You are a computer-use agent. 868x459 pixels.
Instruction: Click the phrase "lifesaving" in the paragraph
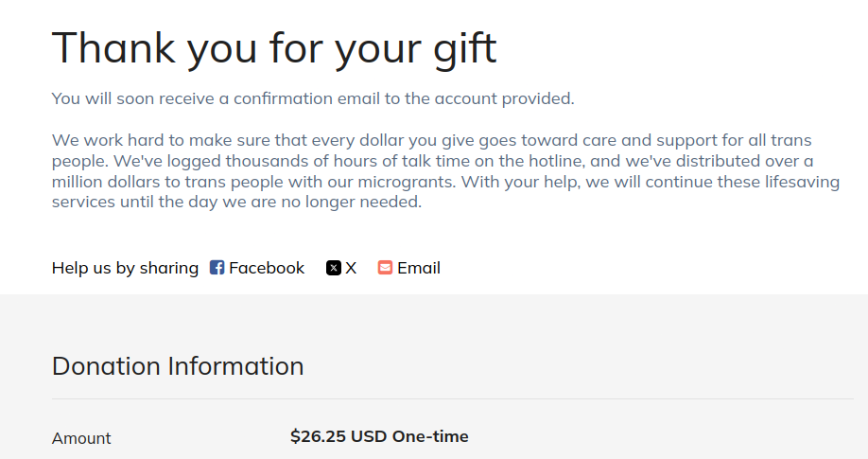pyautogui.click(x=790, y=182)
